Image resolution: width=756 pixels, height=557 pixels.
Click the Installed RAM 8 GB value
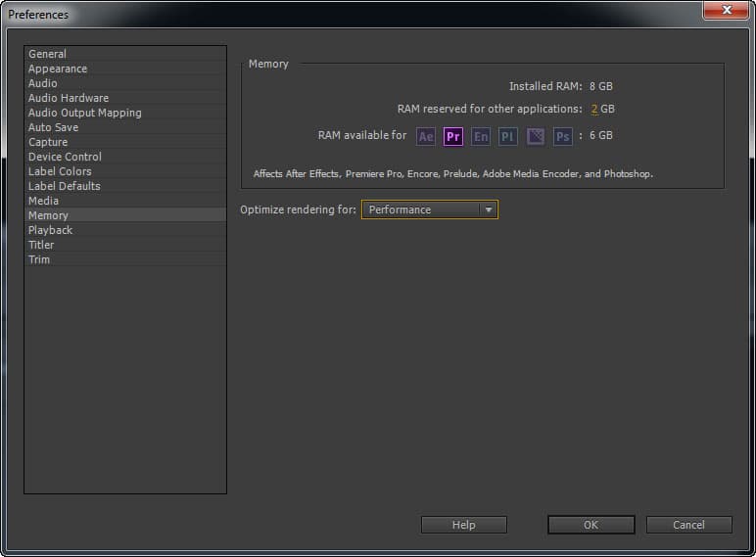600,86
